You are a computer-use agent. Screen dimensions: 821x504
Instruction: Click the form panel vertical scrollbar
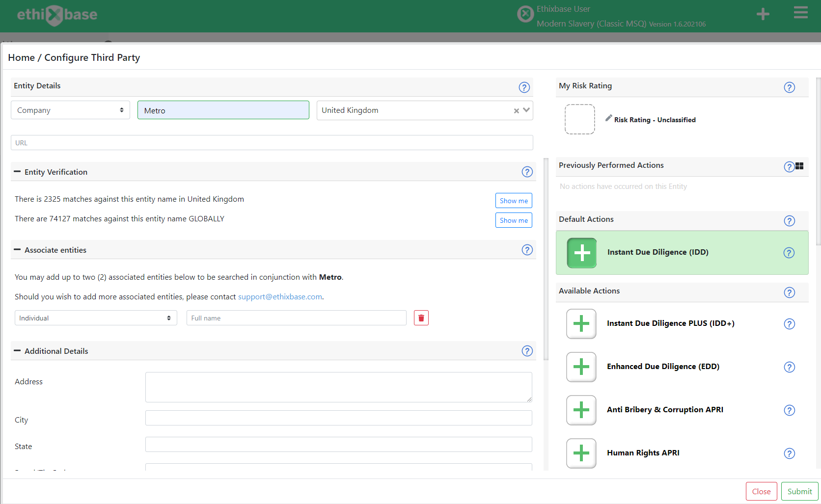tap(546, 259)
